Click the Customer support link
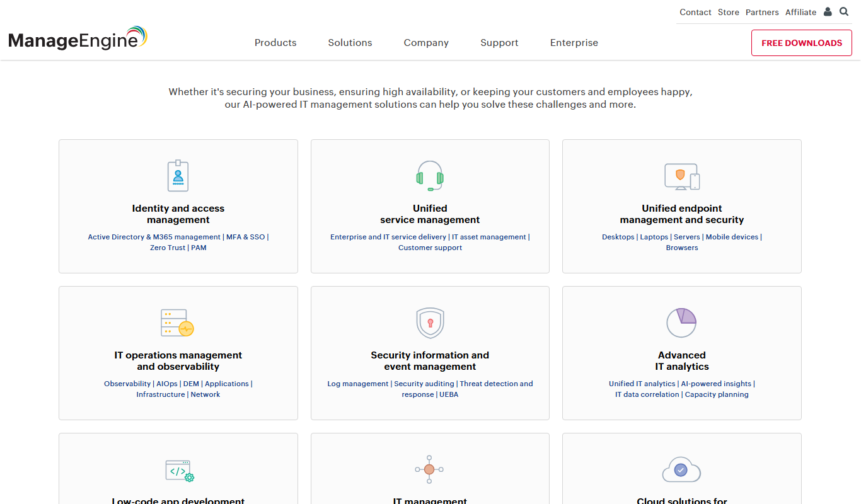 (430, 248)
